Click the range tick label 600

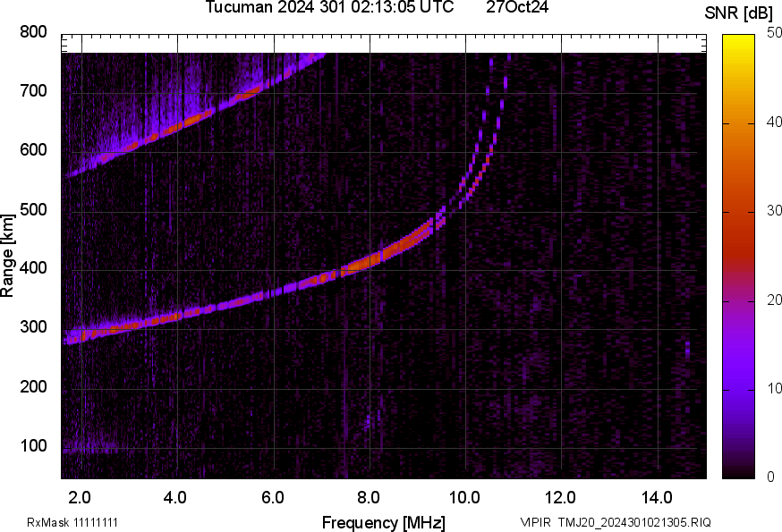(x=33, y=149)
